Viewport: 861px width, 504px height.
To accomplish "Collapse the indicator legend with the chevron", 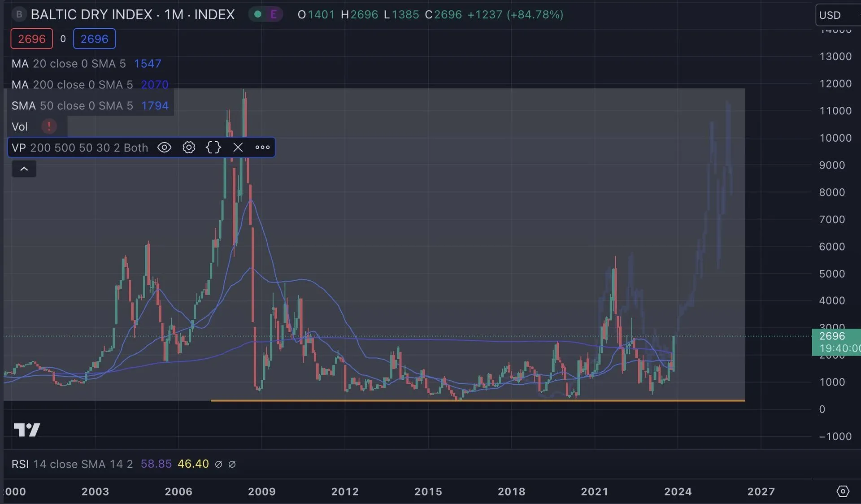I will [24, 169].
